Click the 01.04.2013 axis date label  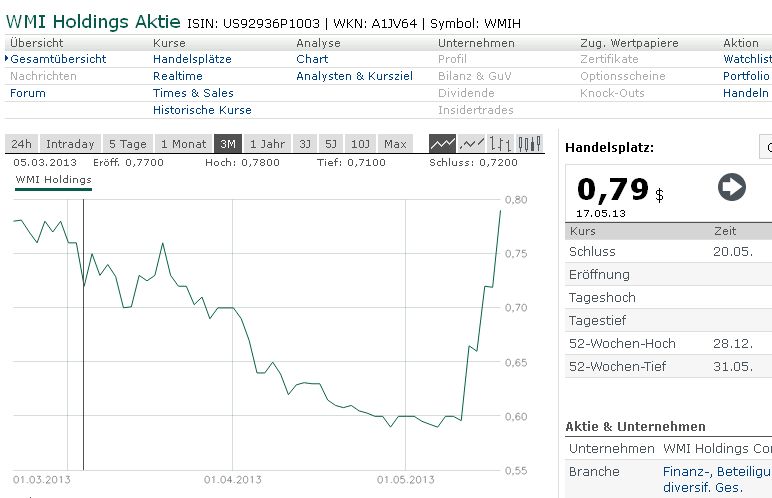(x=232, y=480)
